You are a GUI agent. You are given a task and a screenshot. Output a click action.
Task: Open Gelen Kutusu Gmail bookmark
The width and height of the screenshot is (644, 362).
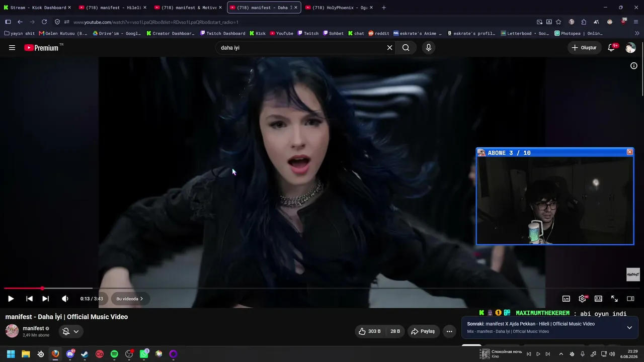[63, 34]
